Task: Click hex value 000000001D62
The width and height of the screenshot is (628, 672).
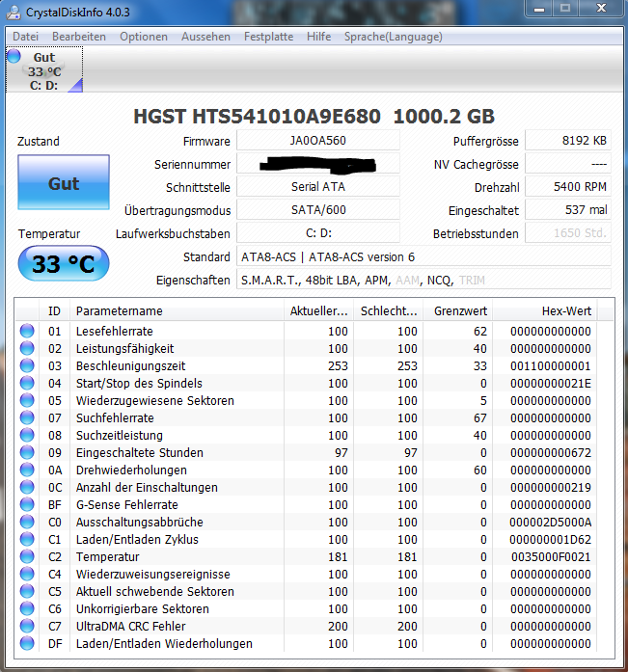Action: click(x=551, y=539)
